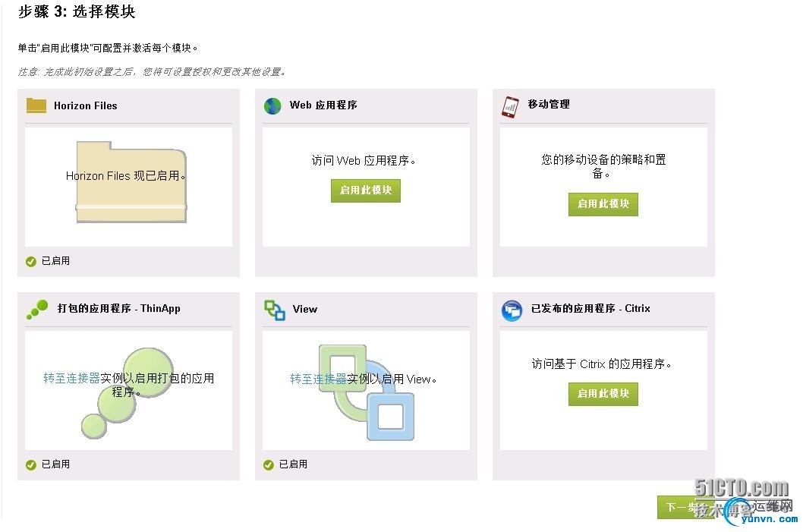Click ThinApp green enabled checkmark
Screen dimensions: 803x532
coord(31,464)
